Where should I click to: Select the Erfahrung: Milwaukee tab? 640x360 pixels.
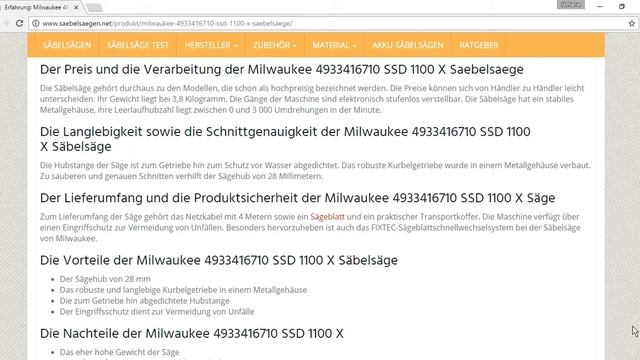[36, 7]
